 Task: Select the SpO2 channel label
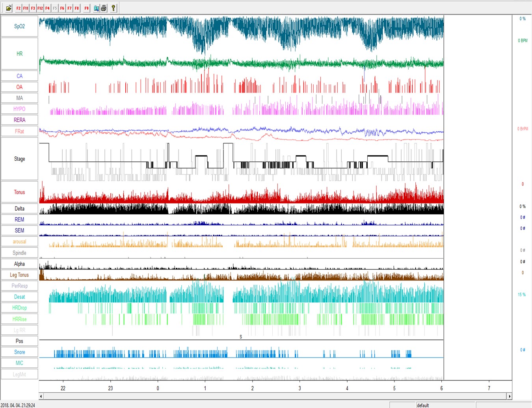[19, 26]
